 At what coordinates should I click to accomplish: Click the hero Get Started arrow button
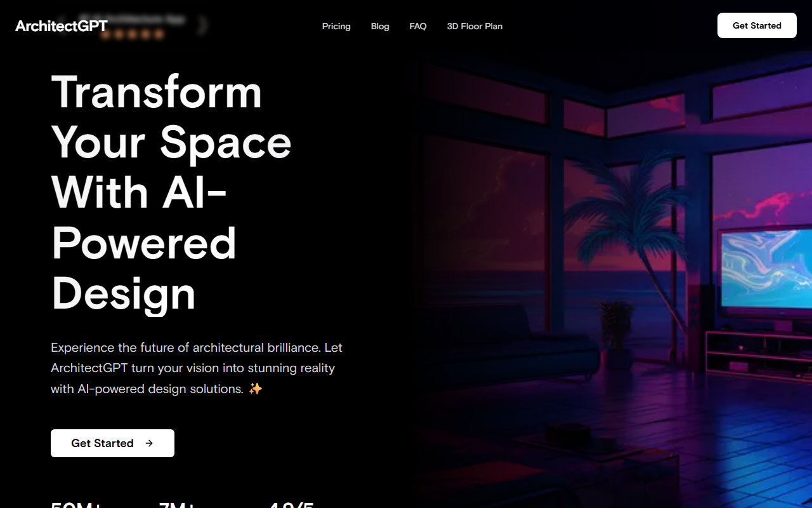coord(112,443)
